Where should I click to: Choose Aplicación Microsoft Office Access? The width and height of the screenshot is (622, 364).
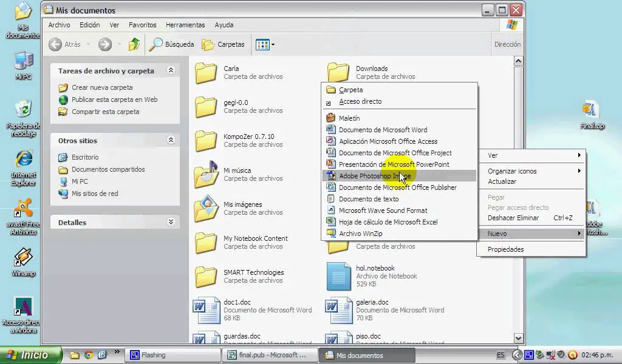click(399, 141)
